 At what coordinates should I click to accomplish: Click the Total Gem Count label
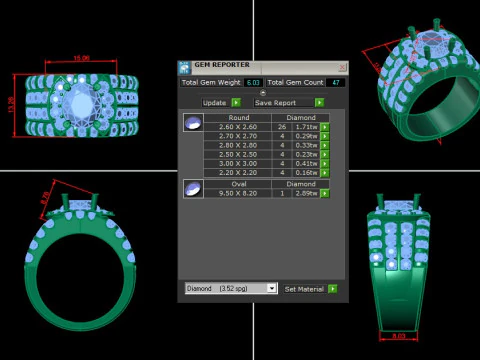point(295,82)
